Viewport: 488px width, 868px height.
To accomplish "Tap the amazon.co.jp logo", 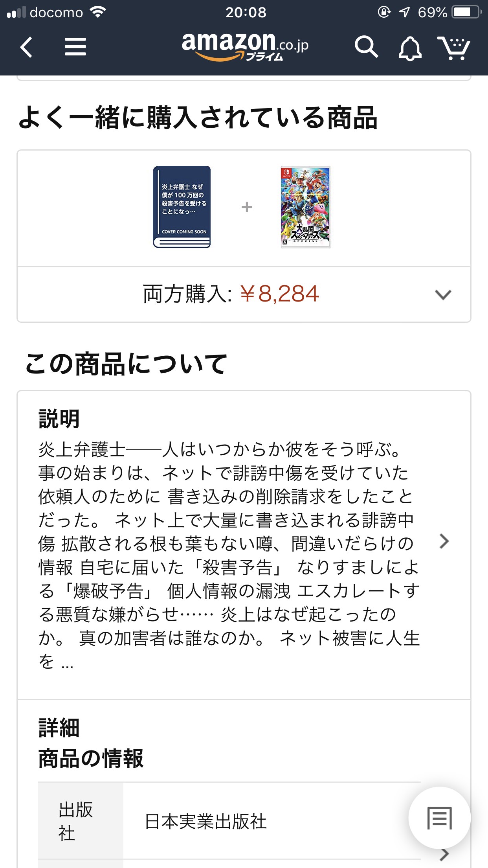I will click(x=245, y=46).
